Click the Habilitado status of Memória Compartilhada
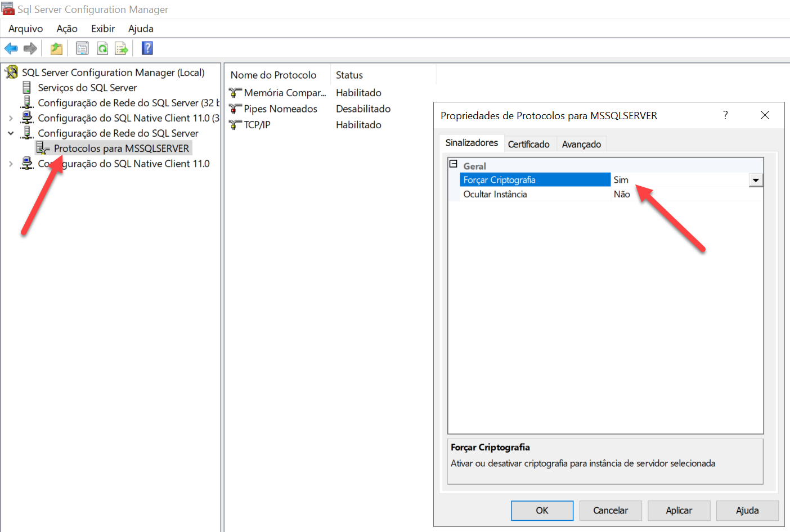Viewport: 790px width, 532px height. click(358, 93)
